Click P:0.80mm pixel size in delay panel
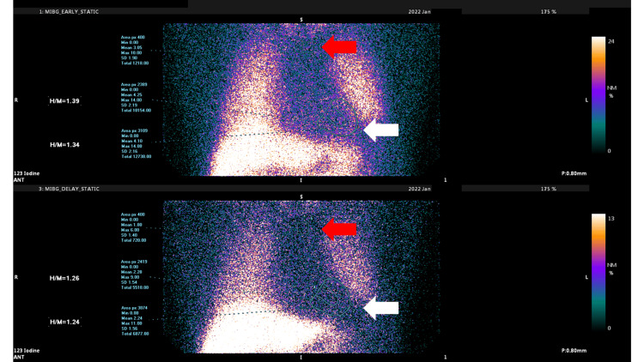The height and width of the screenshot is (362, 644). point(574,351)
